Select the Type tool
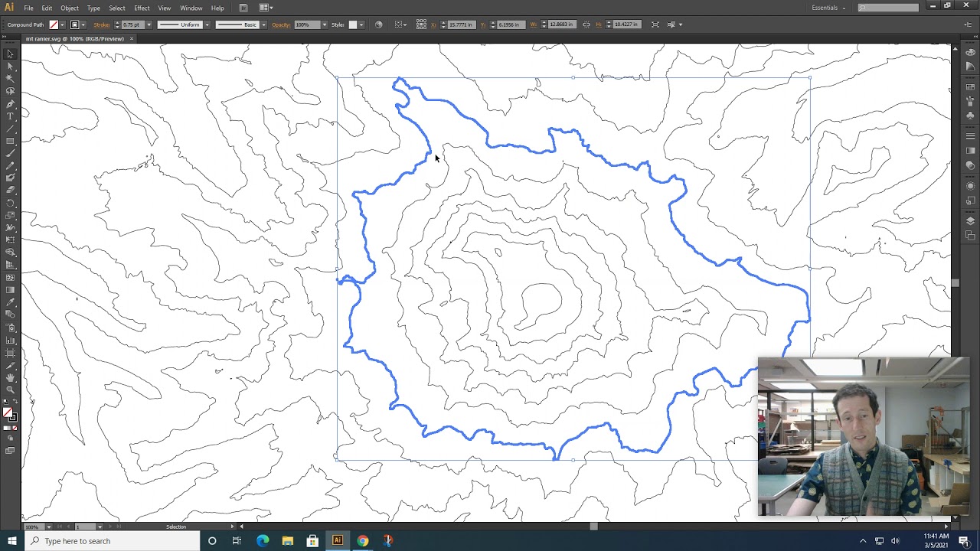 [x=10, y=116]
